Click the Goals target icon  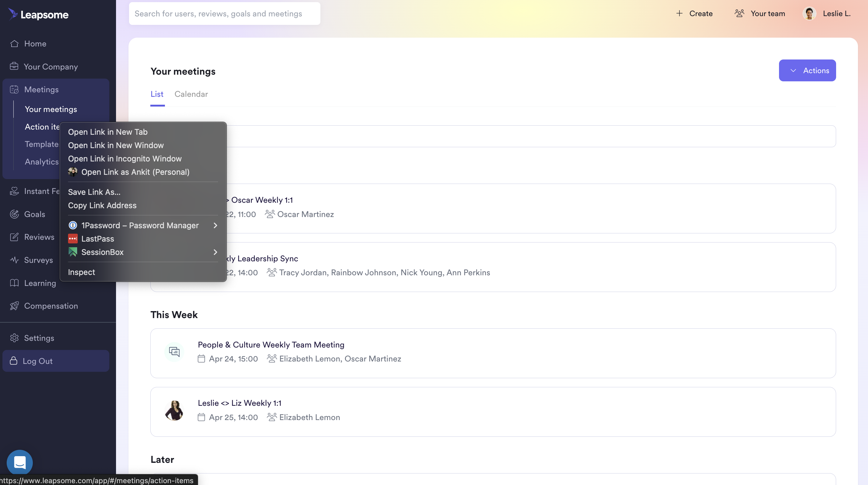pyautogui.click(x=14, y=214)
